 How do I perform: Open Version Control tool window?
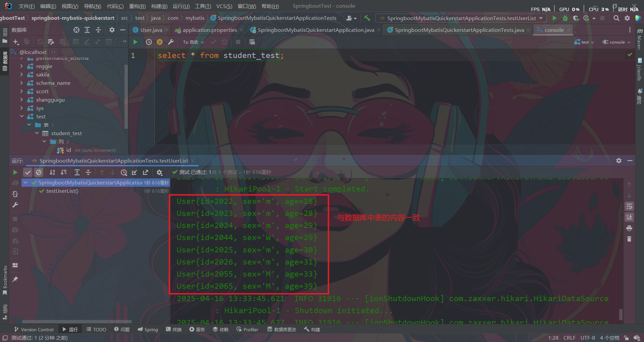34,330
